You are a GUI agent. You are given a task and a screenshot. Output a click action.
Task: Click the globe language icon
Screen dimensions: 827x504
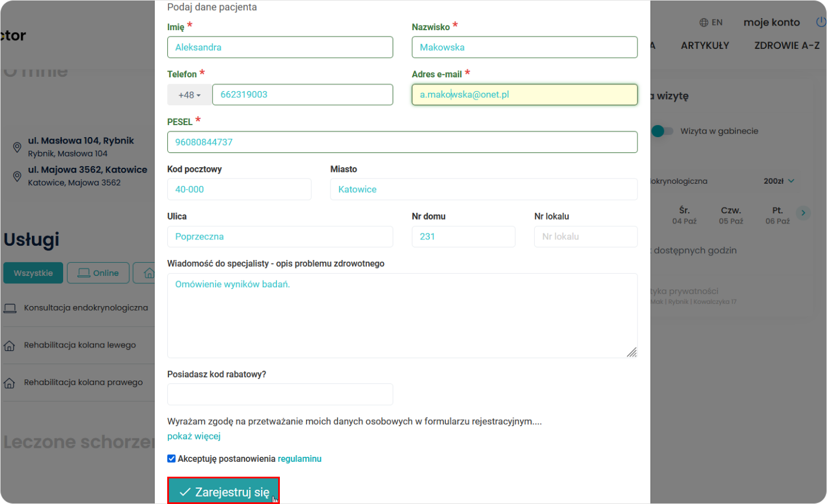pos(704,23)
